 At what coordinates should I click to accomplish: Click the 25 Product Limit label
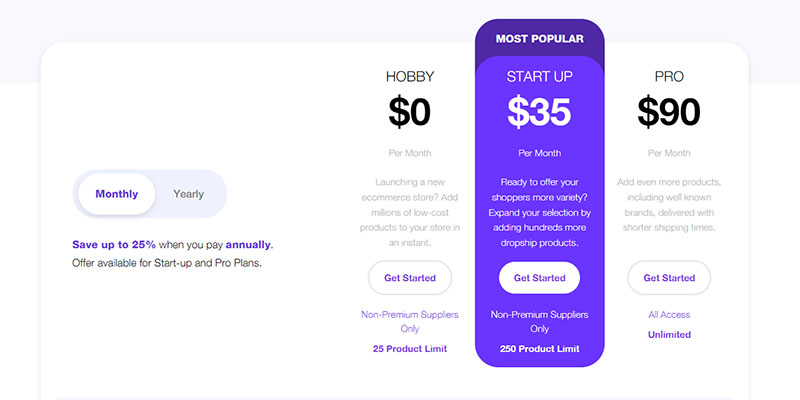coord(409,349)
